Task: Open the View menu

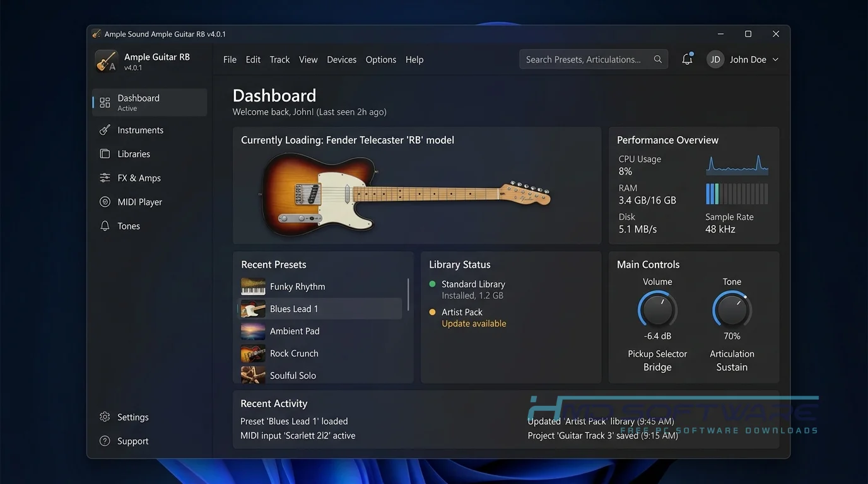Action: pos(308,59)
